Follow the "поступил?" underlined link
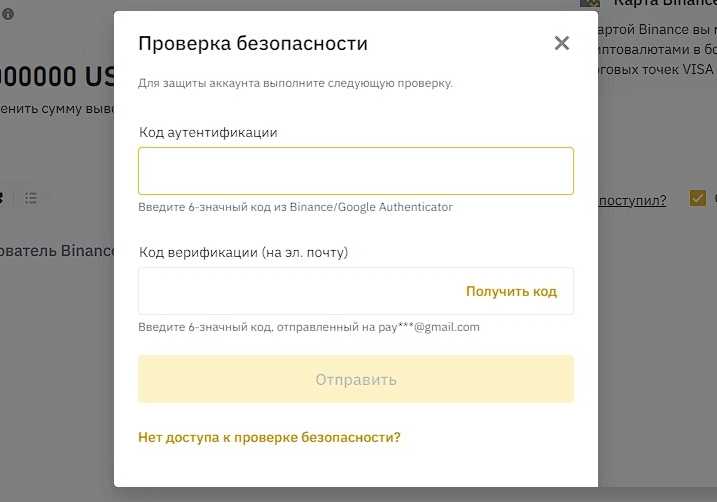 coord(632,200)
